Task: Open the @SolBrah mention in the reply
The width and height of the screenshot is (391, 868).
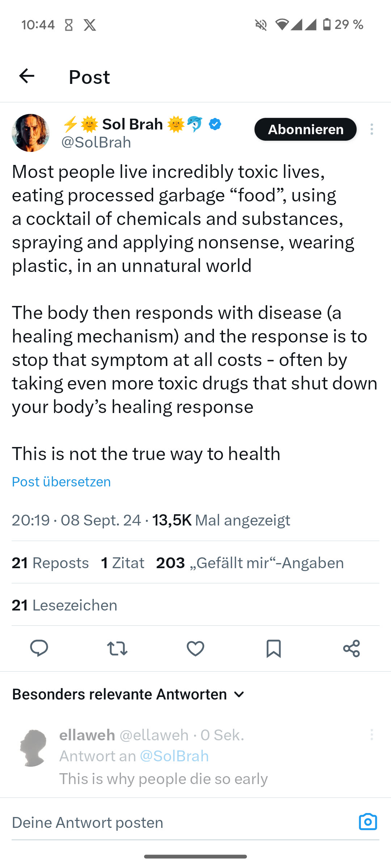Action: pyautogui.click(x=174, y=756)
